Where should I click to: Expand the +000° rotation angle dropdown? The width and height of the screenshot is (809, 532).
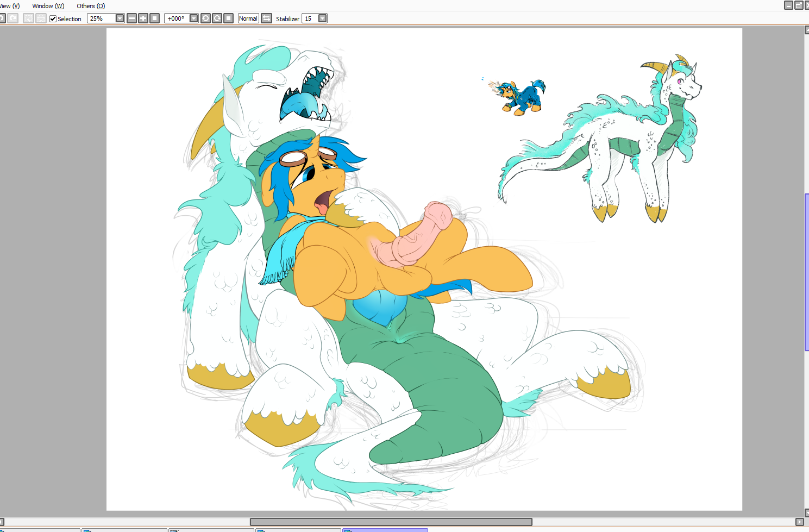pyautogui.click(x=193, y=18)
